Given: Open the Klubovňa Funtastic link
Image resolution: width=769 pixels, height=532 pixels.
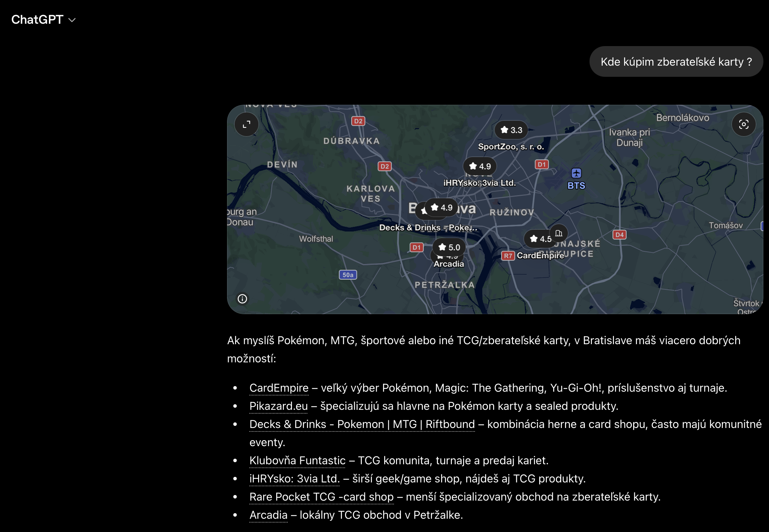Looking at the screenshot, I should point(298,461).
